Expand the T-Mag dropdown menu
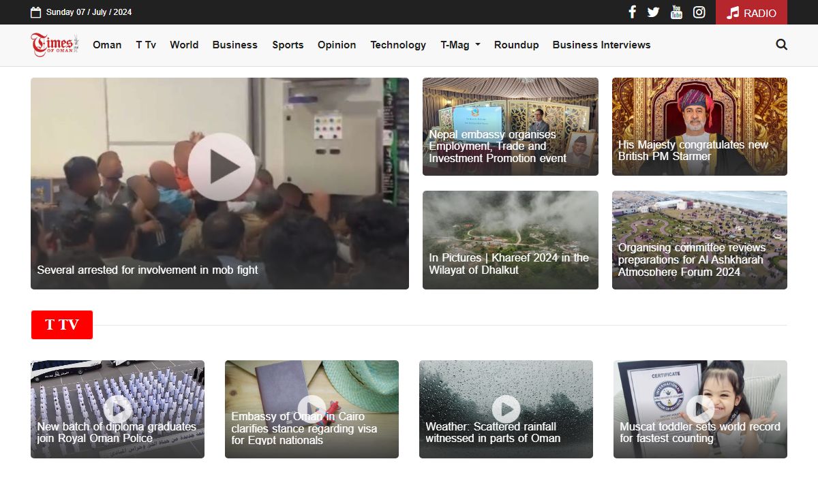Image resolution: width=818 pixels, height=504 pixels. click(460, 45)
